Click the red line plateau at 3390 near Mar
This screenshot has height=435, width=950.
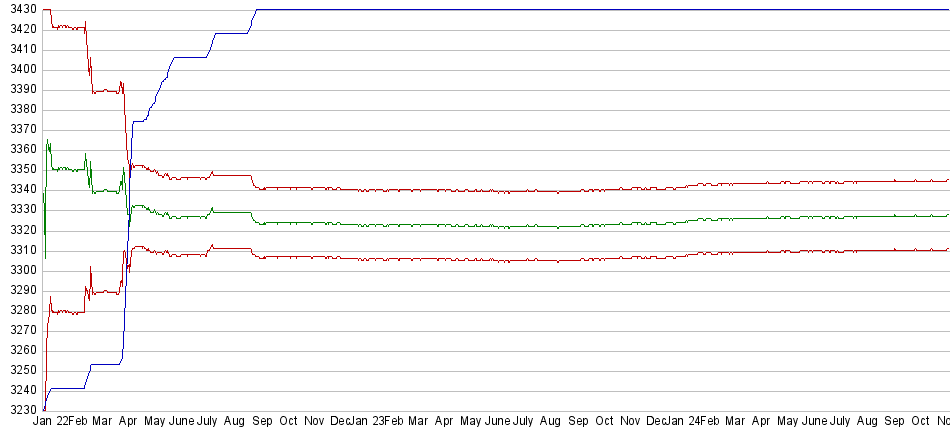click(x=105, y=90)
